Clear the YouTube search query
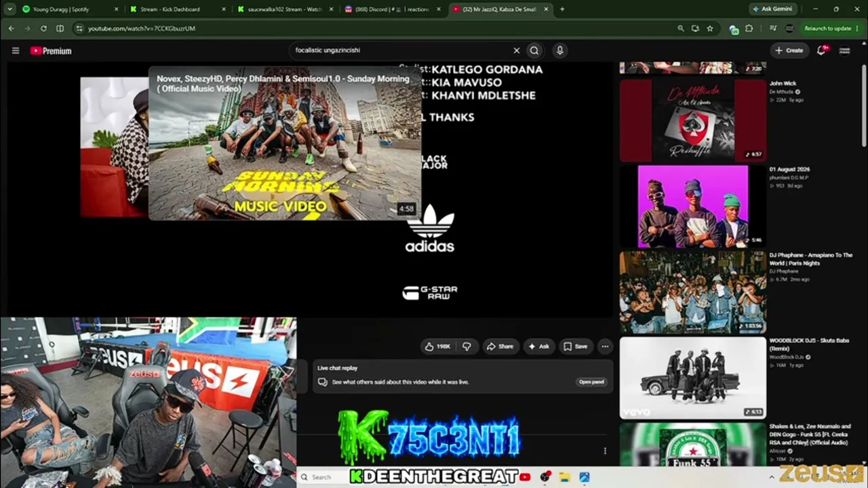 [x=516, y=50]
